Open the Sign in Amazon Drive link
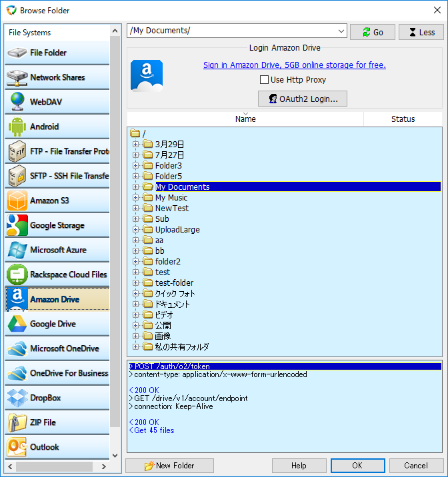The image size is (448, 477). [x=295, y=65]
